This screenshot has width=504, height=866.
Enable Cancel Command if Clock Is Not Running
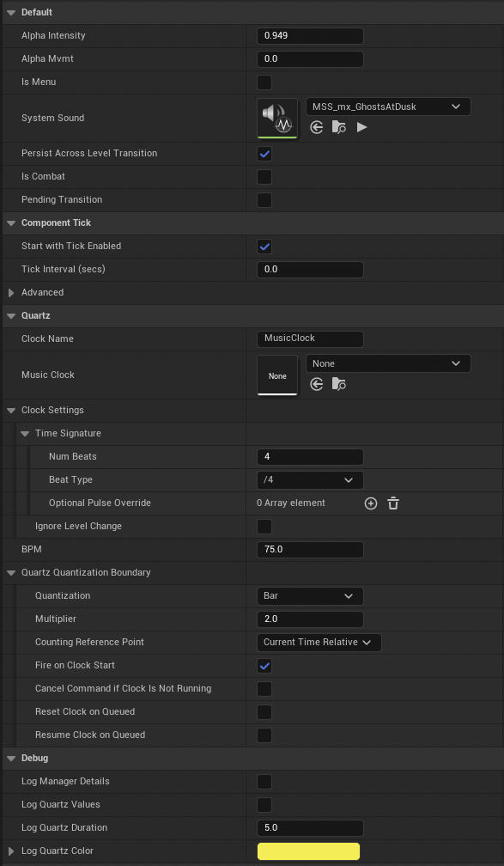(x=264, y=689)
